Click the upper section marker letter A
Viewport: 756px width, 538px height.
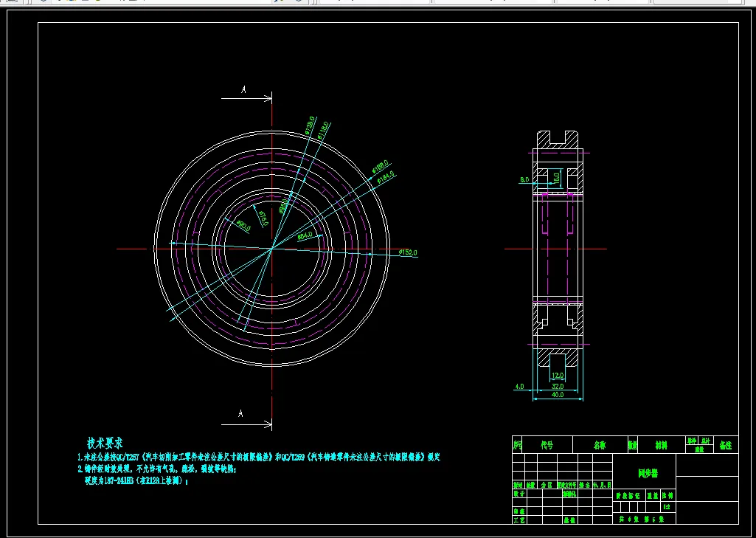pyautogui.click(x=243, y=89)
